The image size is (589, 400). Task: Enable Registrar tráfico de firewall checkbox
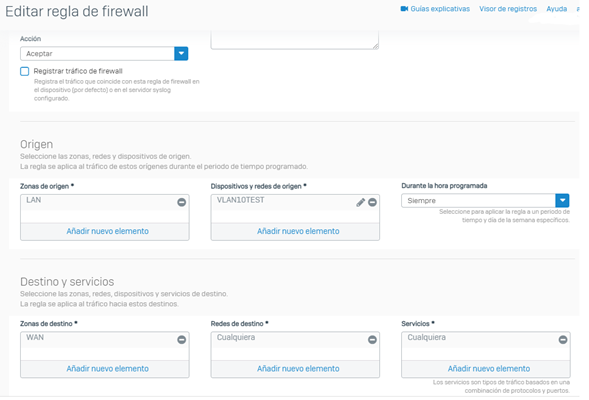[24, 71]
